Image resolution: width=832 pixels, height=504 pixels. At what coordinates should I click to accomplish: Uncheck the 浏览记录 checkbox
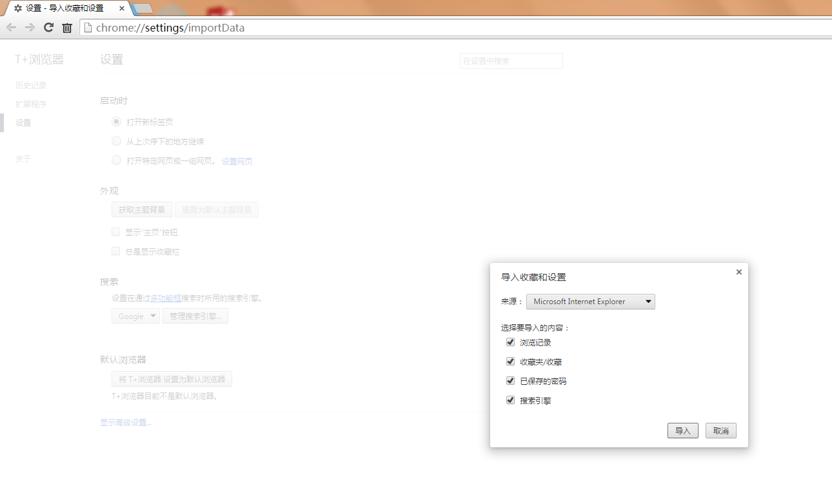point(510,342)
